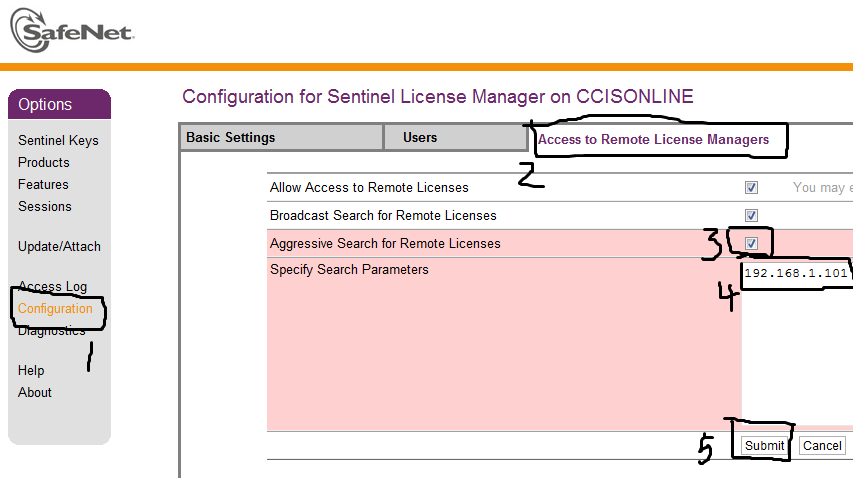Viewport: 853px width, 478px height.
Task: Open the Products page
Action: (x=44, y=163)
